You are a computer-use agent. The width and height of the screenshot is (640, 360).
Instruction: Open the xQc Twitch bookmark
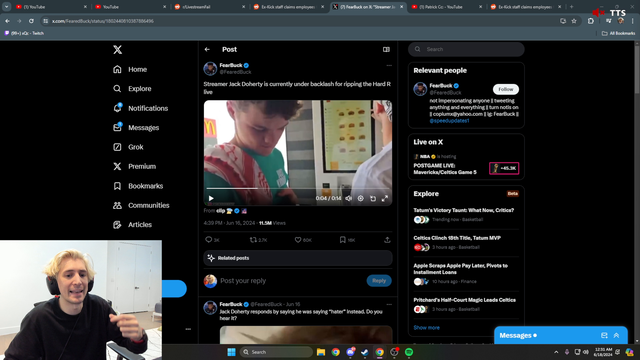(x=24, y=33)
